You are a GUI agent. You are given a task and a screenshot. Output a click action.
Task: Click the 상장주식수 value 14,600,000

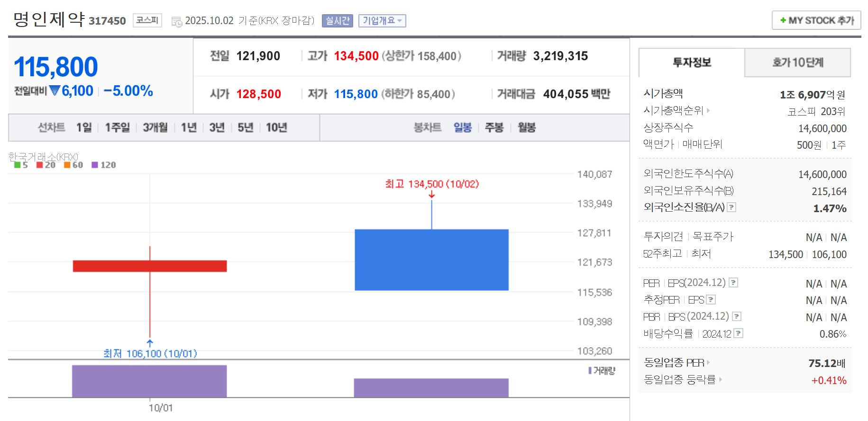[822, 128]
